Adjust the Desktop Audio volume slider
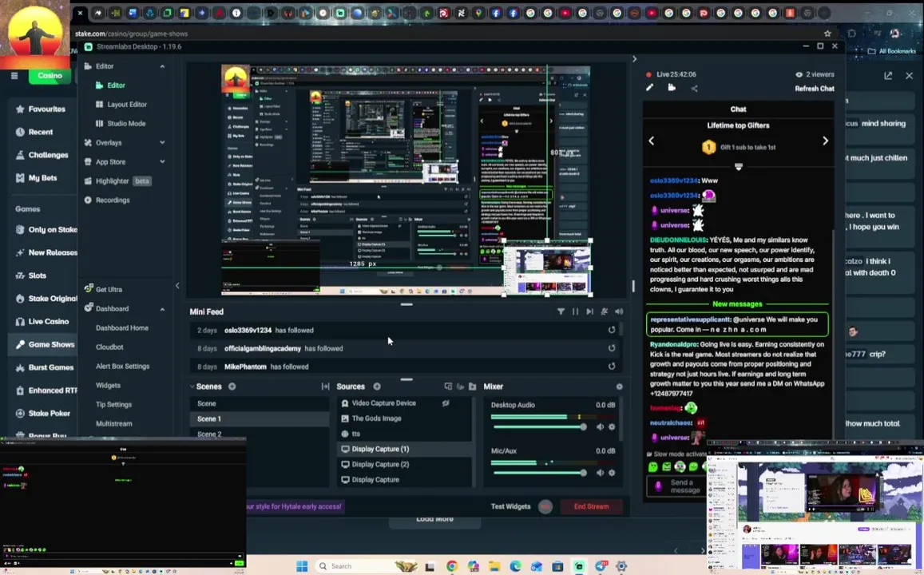The width and height of the screenshot is (924, 575). pyautogui.click(x=538, y=427)
